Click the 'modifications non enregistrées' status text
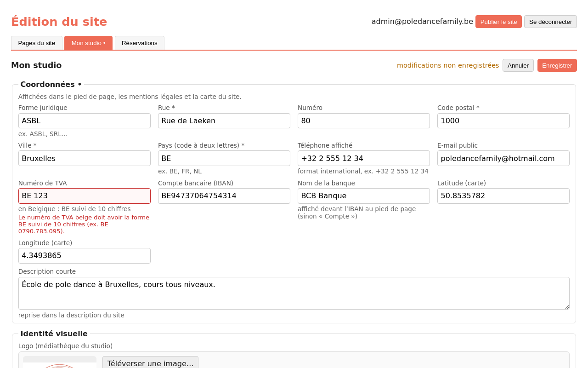 click(x=448, y=65)
